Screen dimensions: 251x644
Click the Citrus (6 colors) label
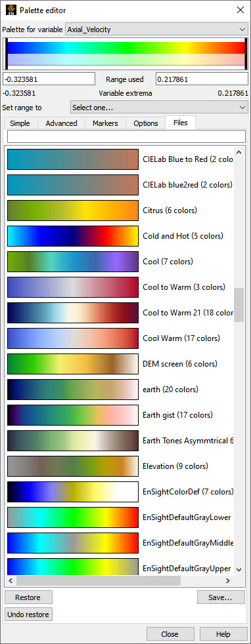[170, 211]
